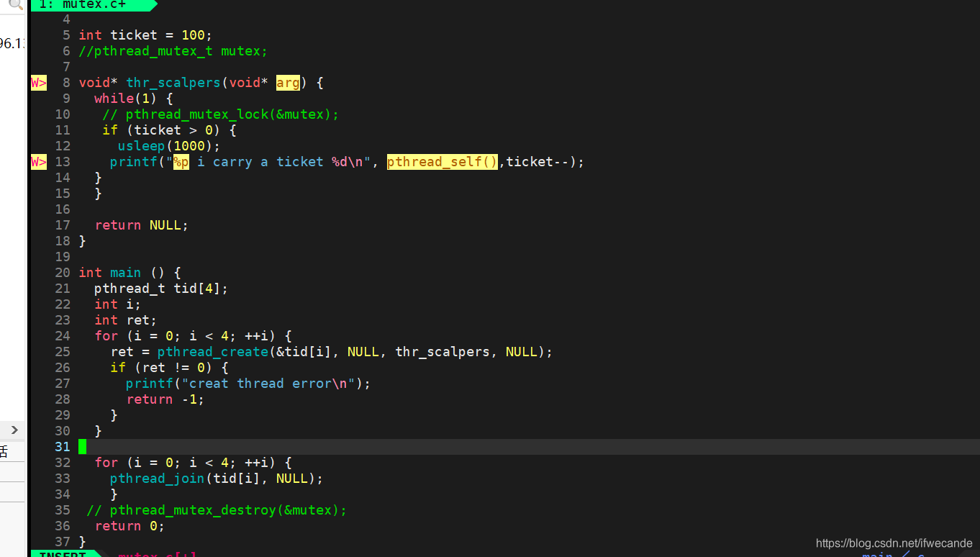Click line number 16 in the gutter
This screenshot has height=557, width=980.
point(63,209)
